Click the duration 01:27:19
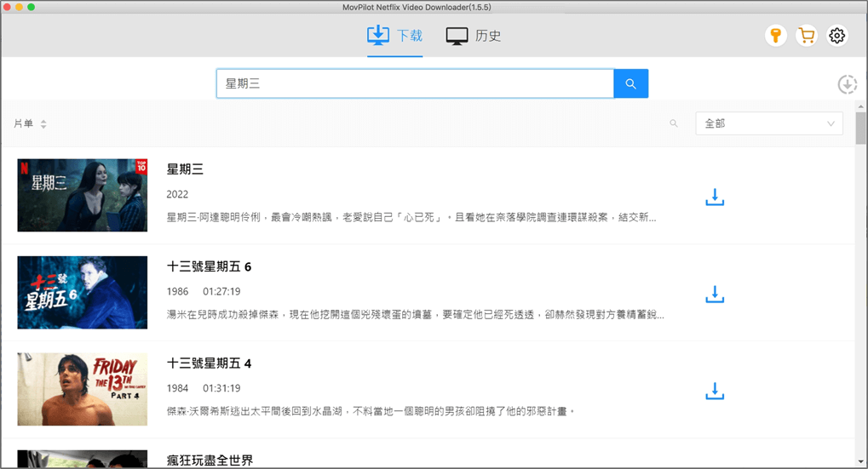 [221, 291]
